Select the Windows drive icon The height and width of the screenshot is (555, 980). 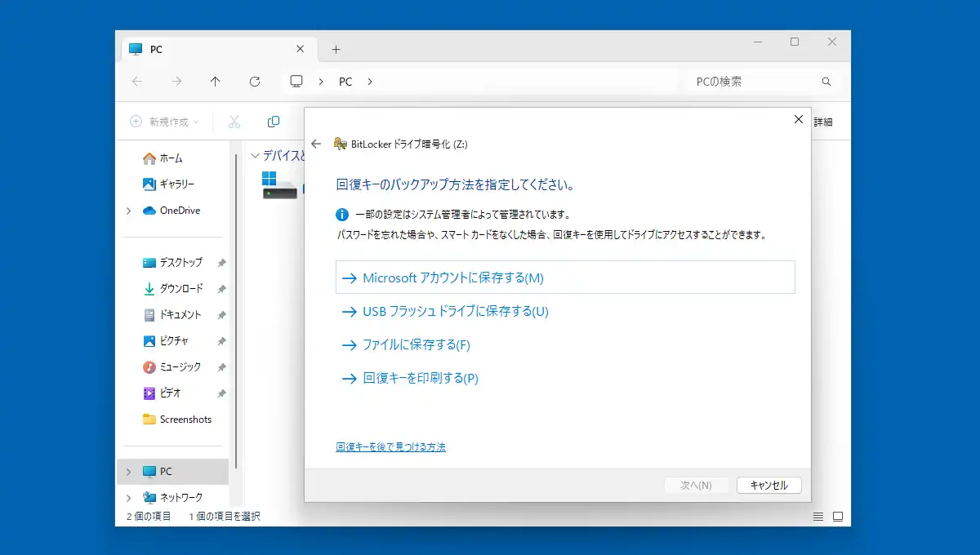tap(278, 185)
